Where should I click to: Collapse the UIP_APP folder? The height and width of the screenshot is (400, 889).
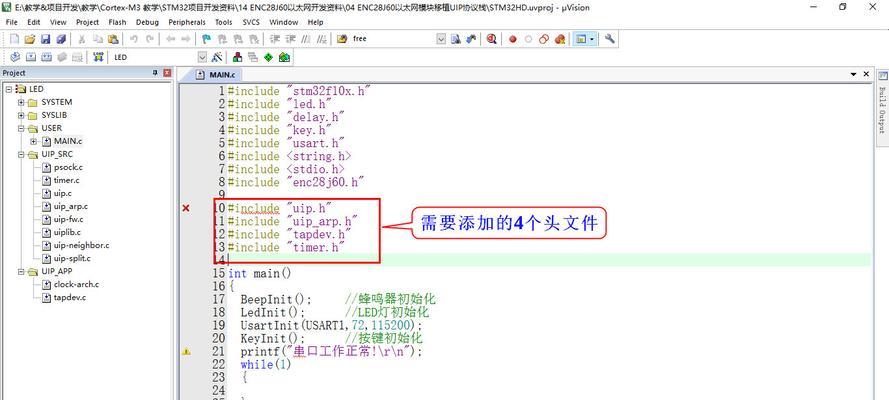pos(21,271)
